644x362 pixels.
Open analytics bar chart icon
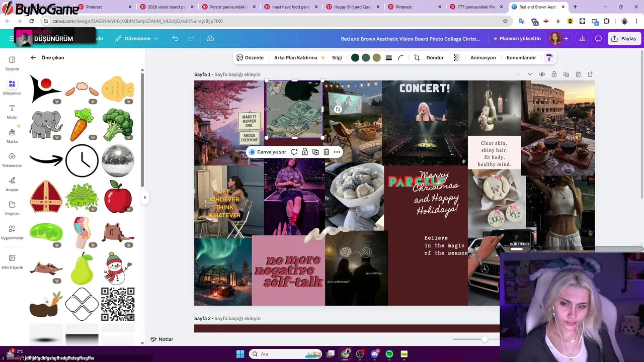(x=582, y=39)
